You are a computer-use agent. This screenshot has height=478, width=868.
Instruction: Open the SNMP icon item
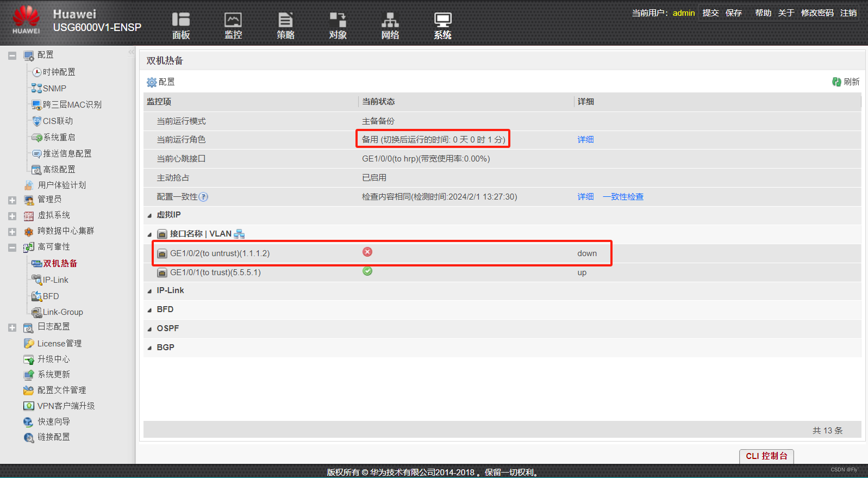click(36, 88)
